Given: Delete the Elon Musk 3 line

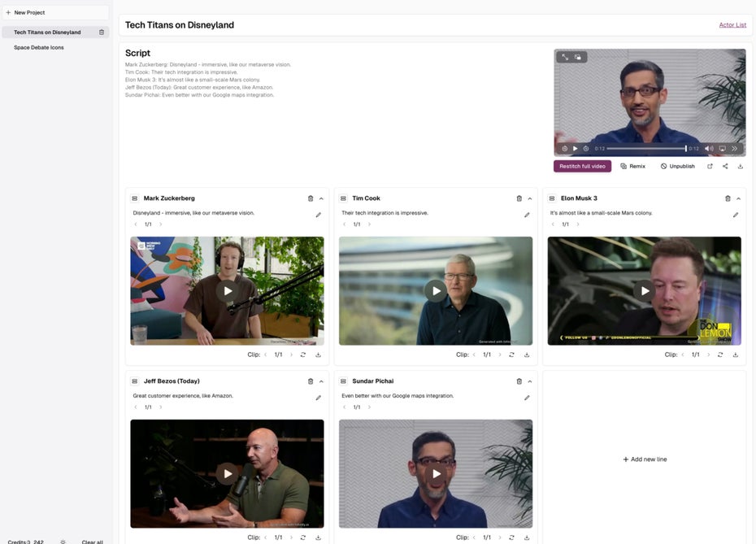Looking at the screenshot, I should pos(728,198).
